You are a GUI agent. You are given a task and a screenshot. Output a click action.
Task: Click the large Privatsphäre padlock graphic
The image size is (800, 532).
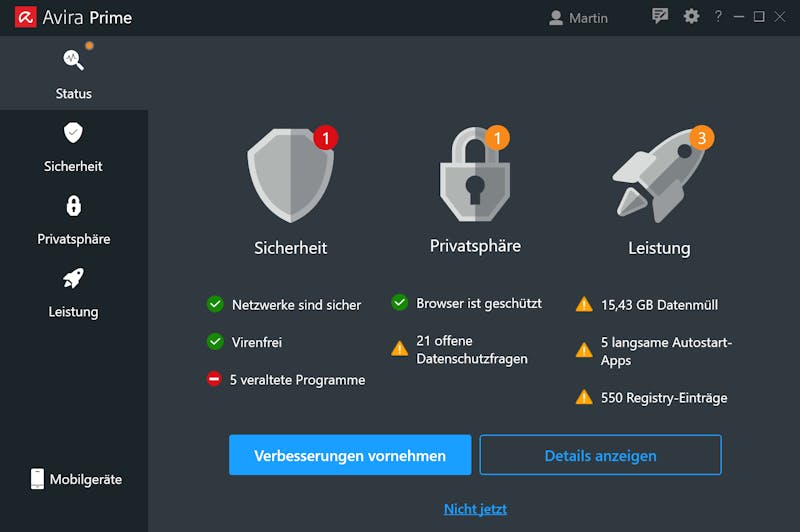(475, 174)
